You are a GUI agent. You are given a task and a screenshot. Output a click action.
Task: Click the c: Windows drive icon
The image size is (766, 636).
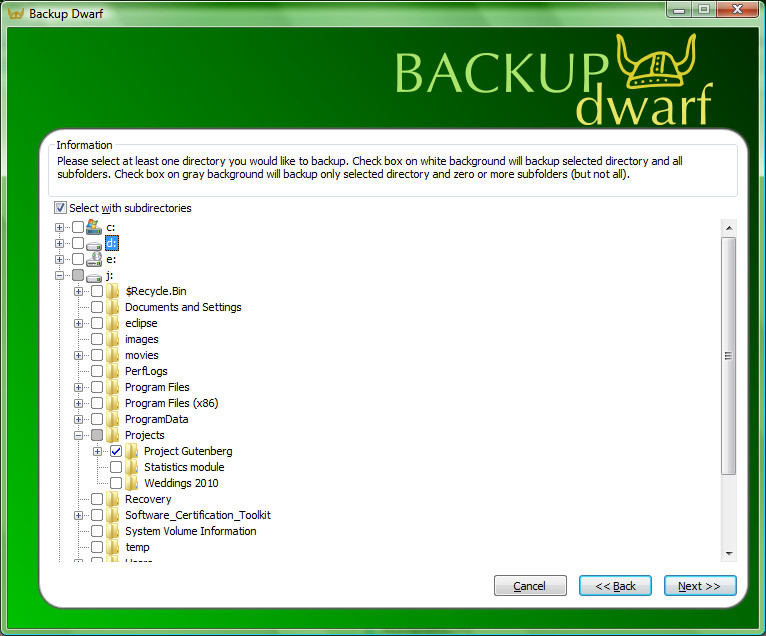point(94,227)
